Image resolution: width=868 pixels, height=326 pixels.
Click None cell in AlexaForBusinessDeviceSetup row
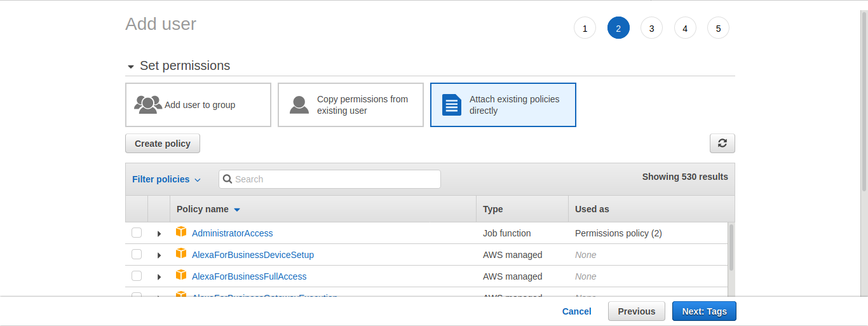[x=586, y=255]
